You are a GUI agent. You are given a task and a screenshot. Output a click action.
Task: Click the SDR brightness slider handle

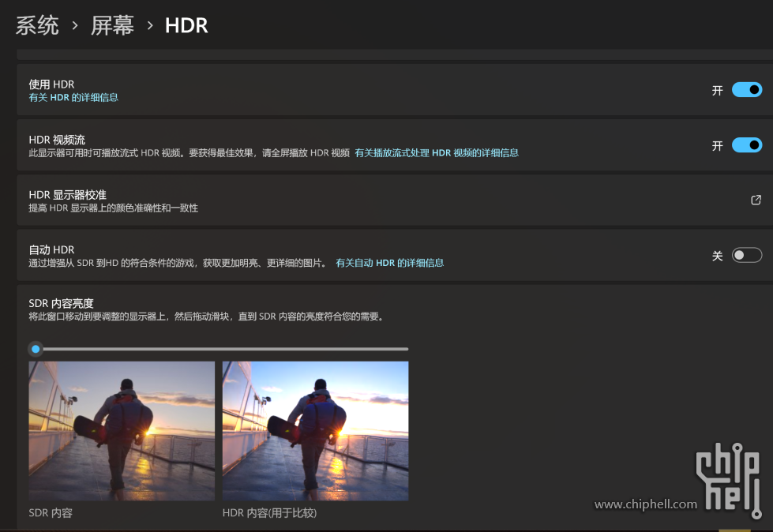pos(36,349)
